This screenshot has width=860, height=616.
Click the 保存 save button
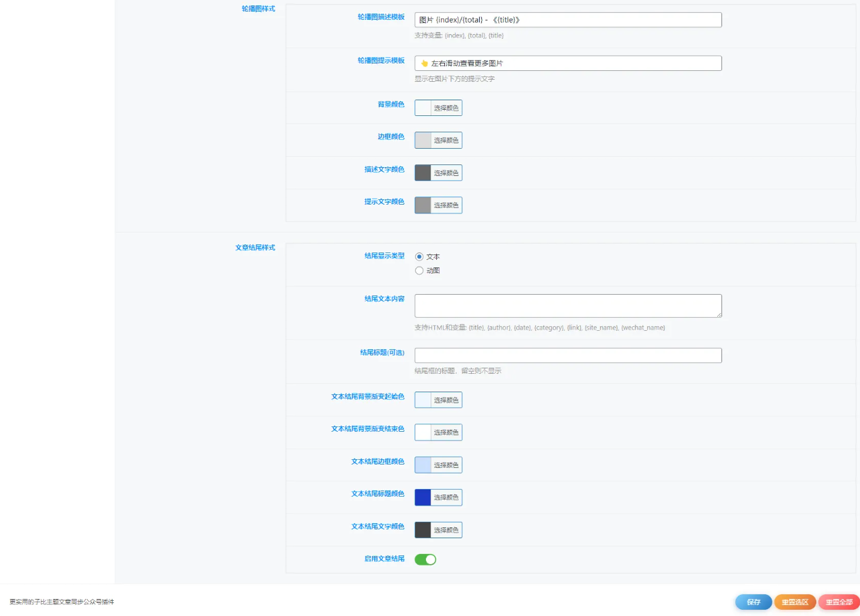(754, 602)
